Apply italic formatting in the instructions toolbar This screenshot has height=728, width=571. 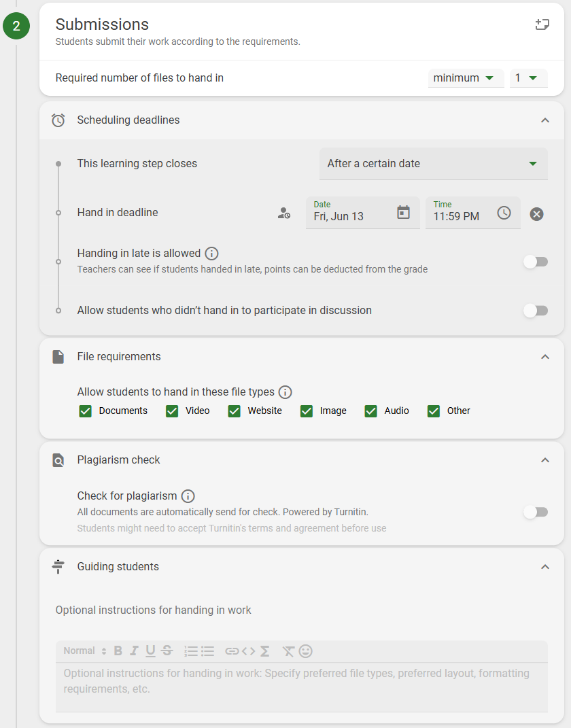tap(134, 651)
